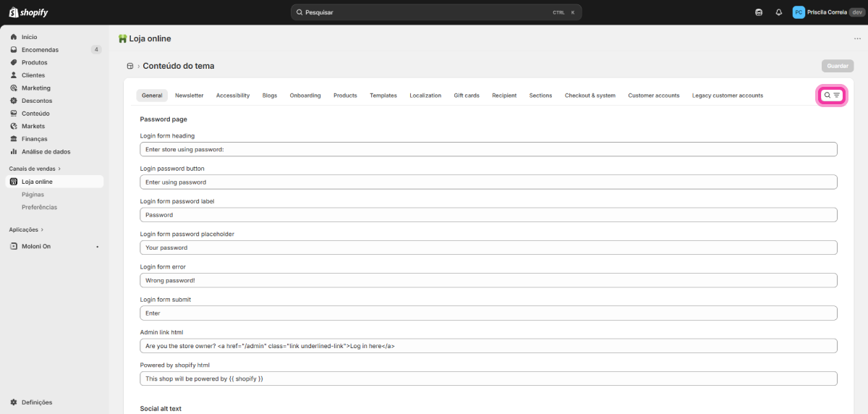868x414 pixels.
Task: Click the Password page heading
Action: [163, 119]
